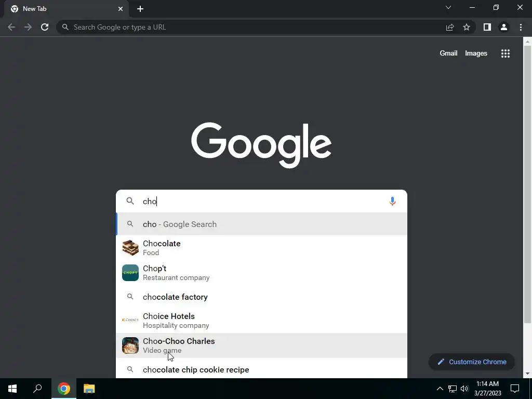Screen dimensions: 532x399
Task: Click the Customize Chrome button
Action: point(472,362)
